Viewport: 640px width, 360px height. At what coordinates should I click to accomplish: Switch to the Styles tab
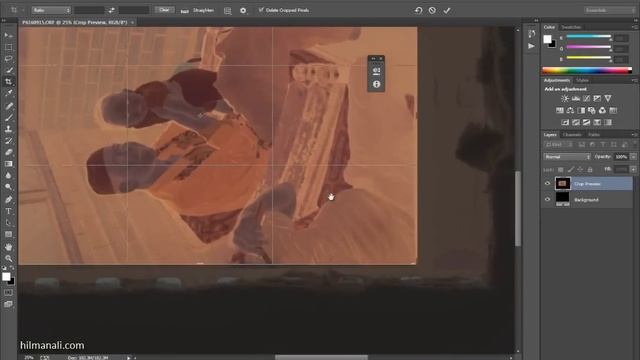pyautogui.click(x=582, y=80)
